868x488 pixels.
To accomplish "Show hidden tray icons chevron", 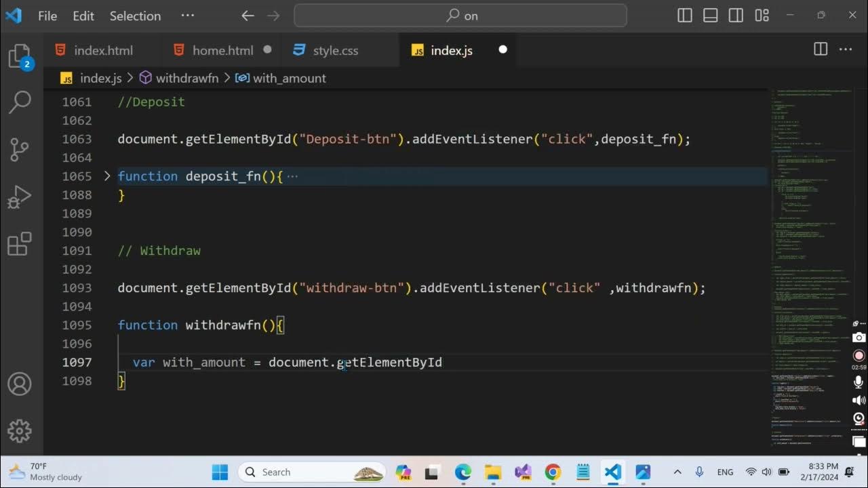I will click(677, 472).
